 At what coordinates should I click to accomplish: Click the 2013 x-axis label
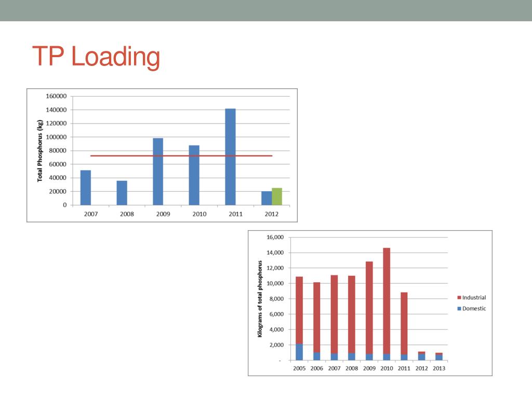439,368
